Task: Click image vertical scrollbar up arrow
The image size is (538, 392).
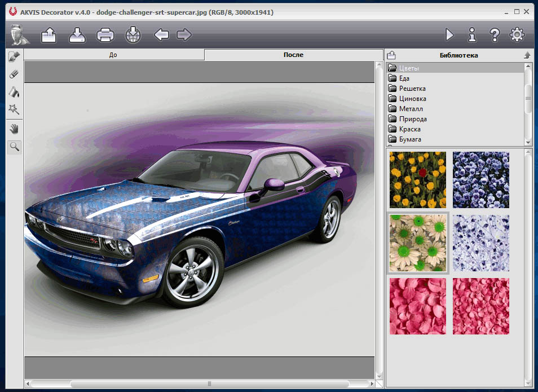Action: pos(379,64)
